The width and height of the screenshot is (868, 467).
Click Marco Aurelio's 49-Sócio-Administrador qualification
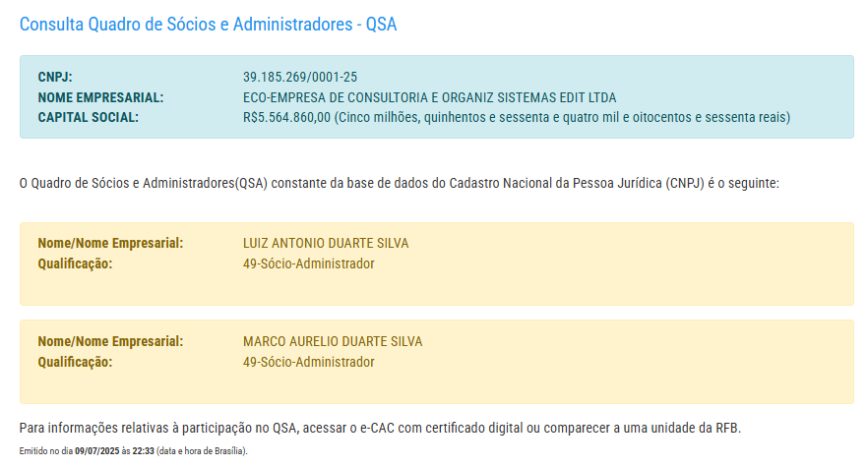click(x=308, y=362)
